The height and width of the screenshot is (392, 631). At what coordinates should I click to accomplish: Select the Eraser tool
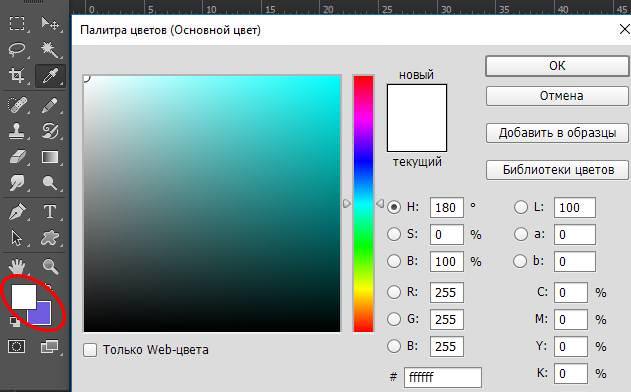tap(17, 157)
